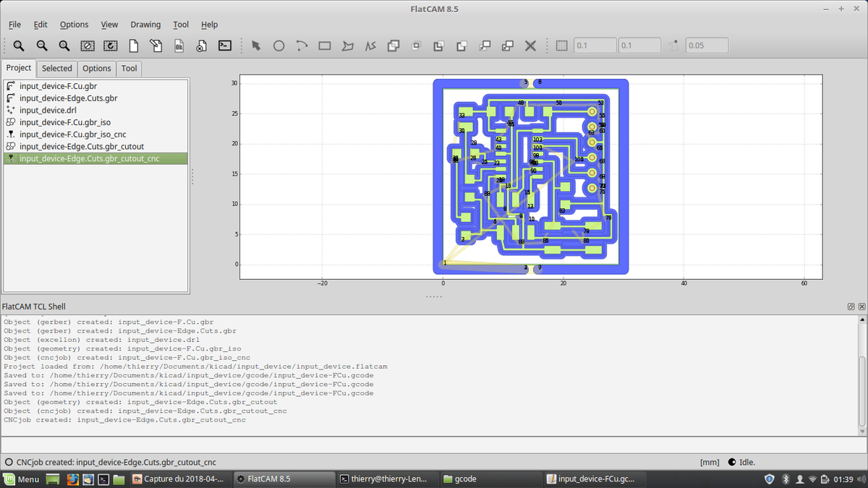This screenshot has width=868, height=488.
Task: Switch to the Selected tab
Action: pyautogui.click(x=56, y=69)
